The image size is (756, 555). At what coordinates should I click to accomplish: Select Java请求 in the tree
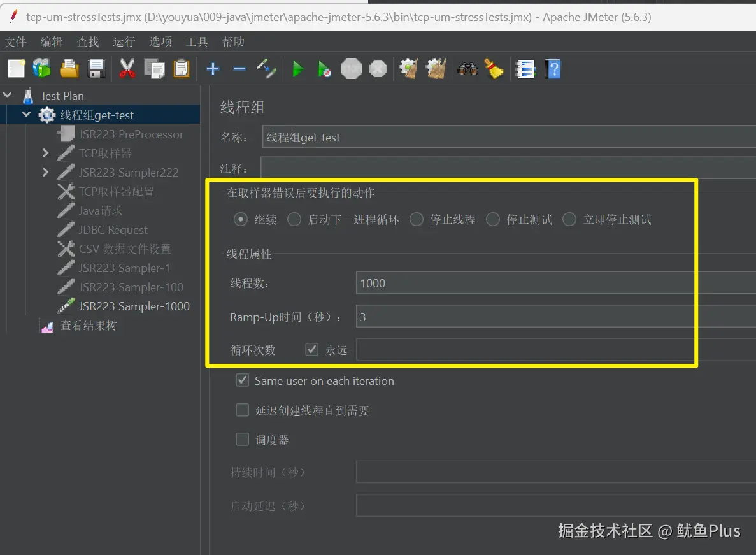(x=100, y=211)
